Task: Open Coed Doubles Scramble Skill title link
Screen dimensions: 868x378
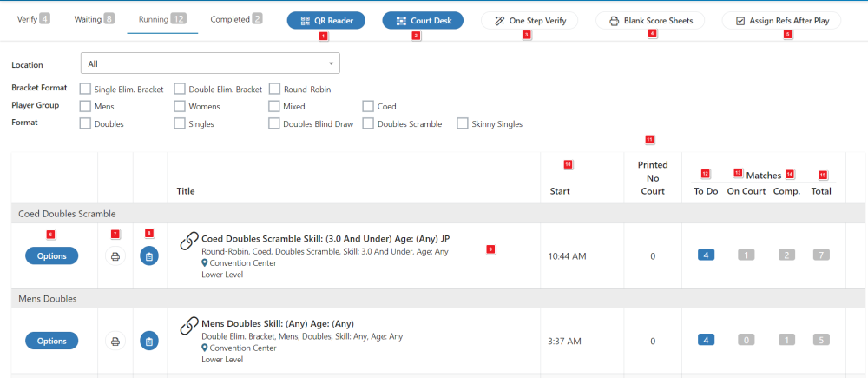Action: pos(325,239)
